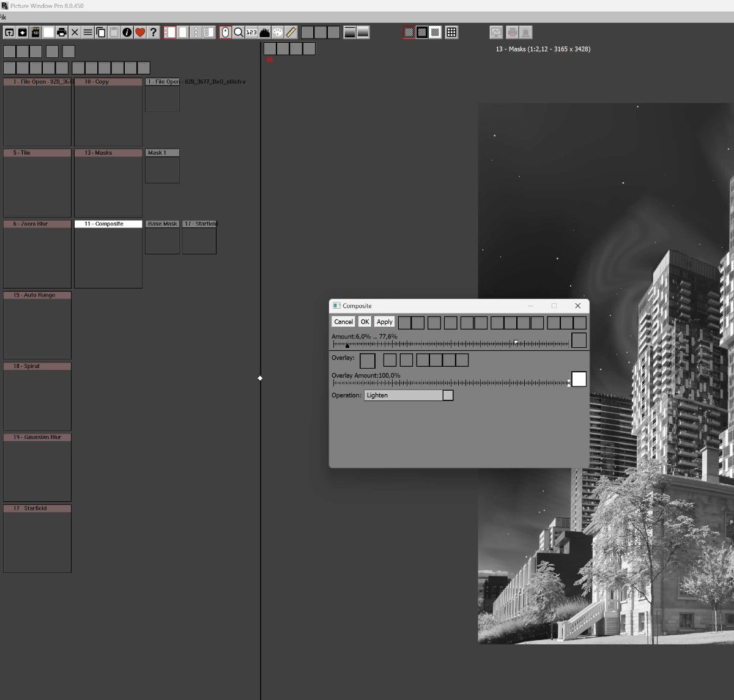Click the white Overlay Amount color swatch
This screenshot has height=700, width=734.
[x=579, y=379]
